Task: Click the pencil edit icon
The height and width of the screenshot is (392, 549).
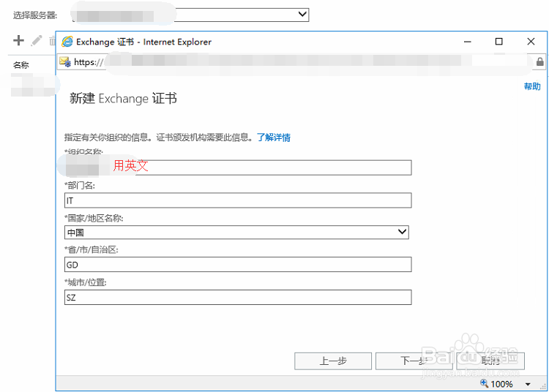Action: click(x=37, y=40)
